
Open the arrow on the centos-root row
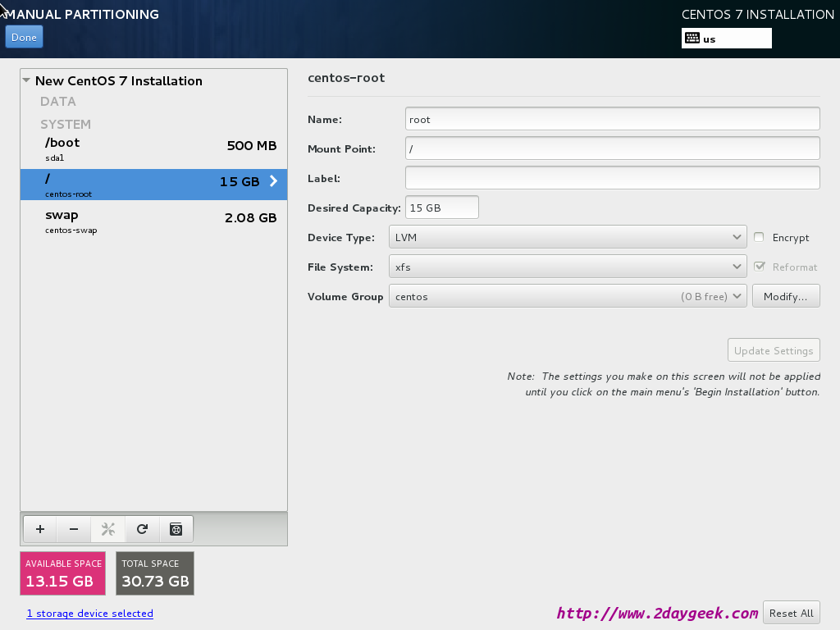click(x=273, y=181)
